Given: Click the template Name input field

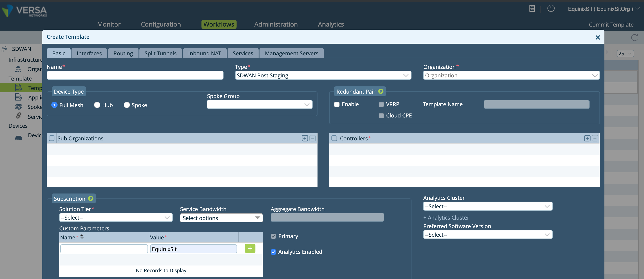Looking at the screenshot, I should (135, 75).
